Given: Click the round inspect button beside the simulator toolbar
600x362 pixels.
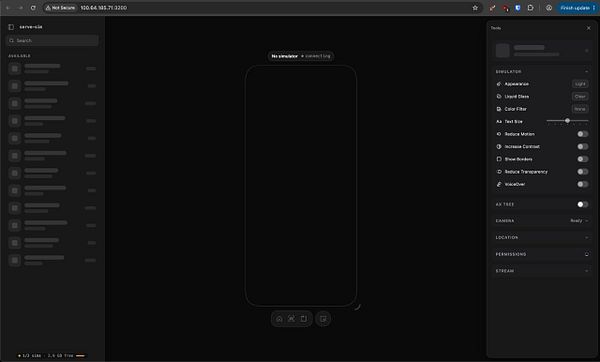Looking at the screenshot, I should tap(323, 319).
